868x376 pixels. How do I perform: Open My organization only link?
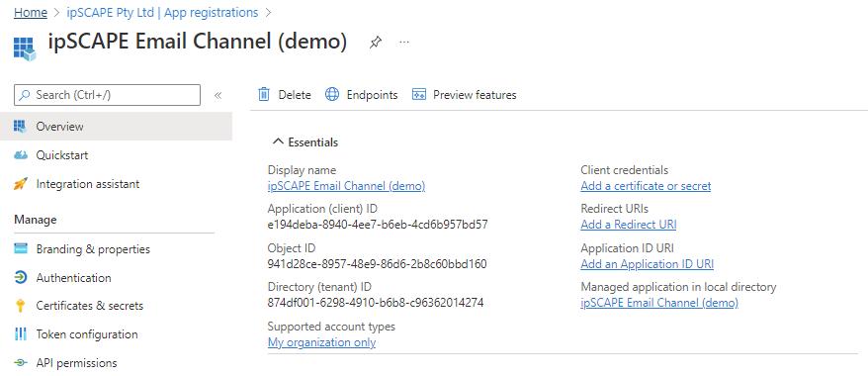pyautogui.click(x=321, y=342)
